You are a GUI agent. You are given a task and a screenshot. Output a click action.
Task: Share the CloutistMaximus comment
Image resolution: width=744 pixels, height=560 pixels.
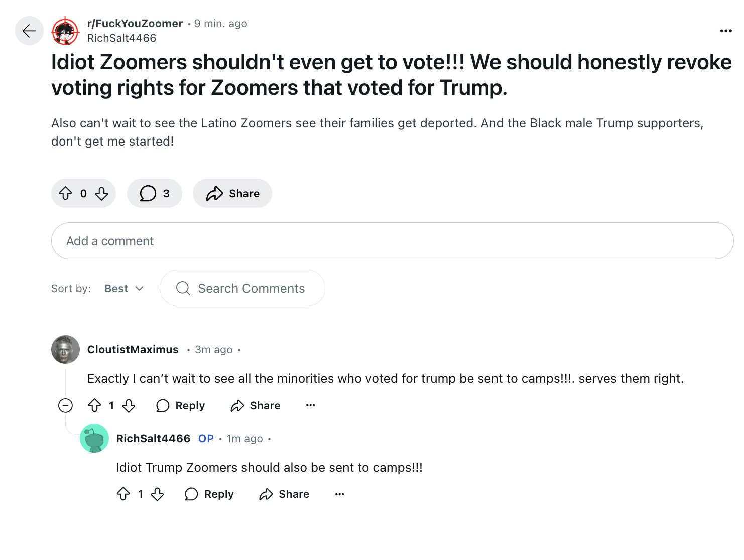click(256, 405)
